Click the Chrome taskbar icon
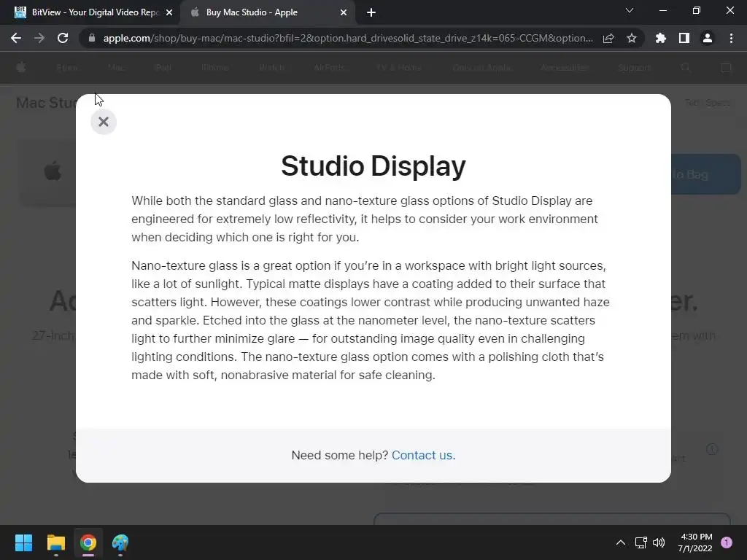 (x=88, y=542)
